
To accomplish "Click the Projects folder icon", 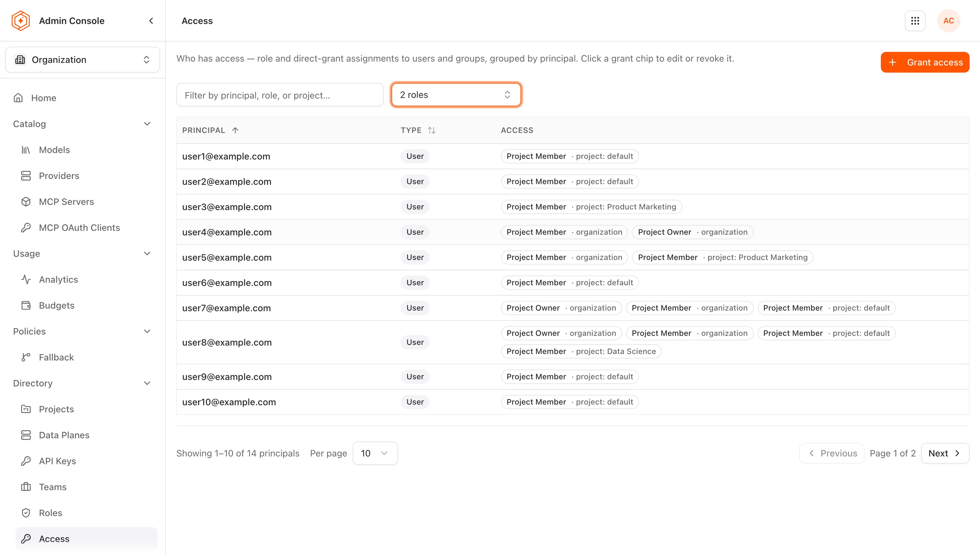I will point(26,409).
